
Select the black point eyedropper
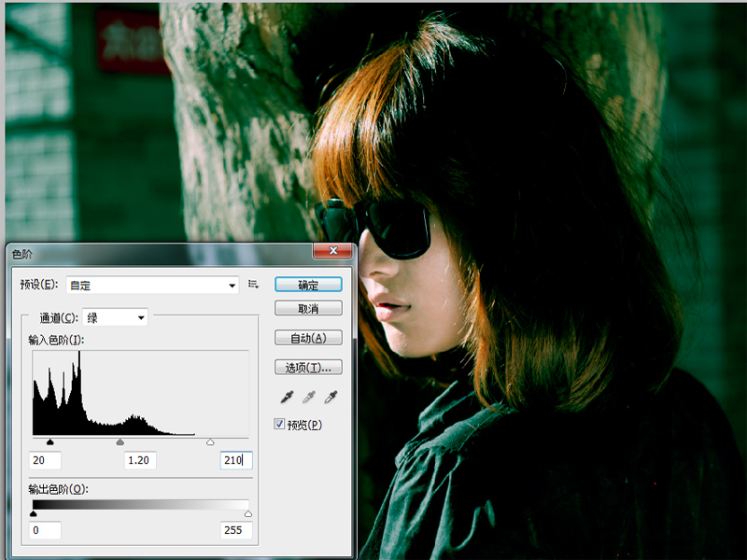pos(289,398)
